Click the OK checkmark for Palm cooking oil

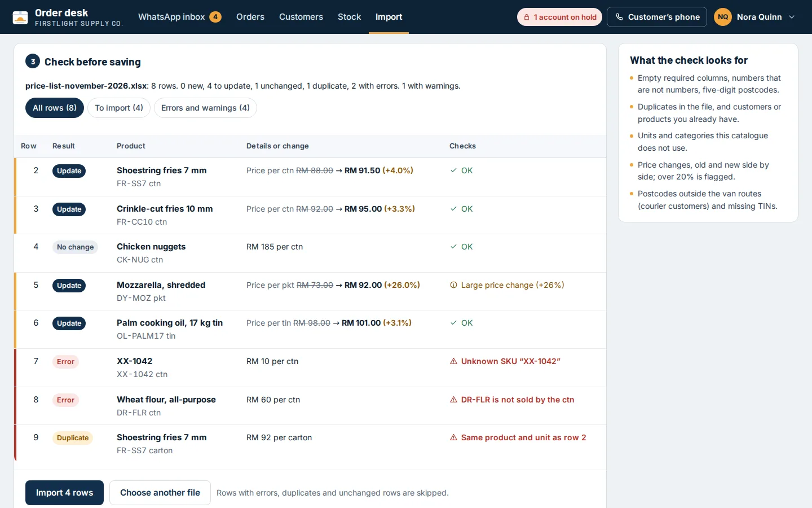pyautogui.click(x=453, y=323)
